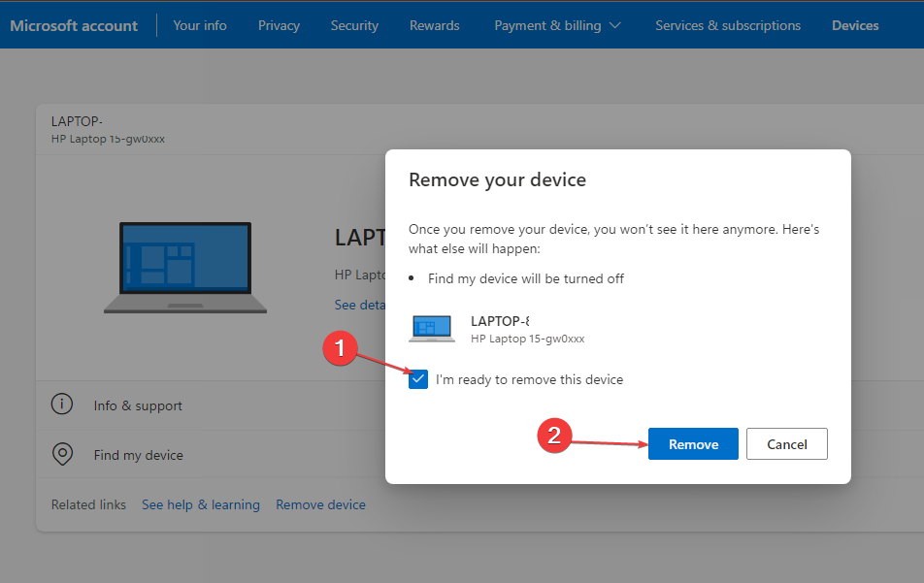Click the small laptop icon in dialog

(432, 329)
